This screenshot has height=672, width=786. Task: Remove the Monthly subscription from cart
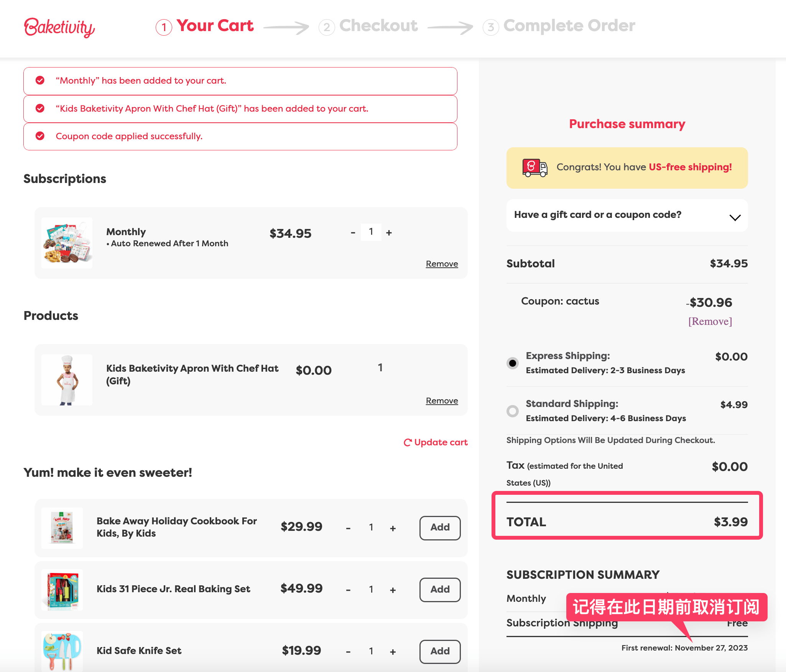coord(442,264)
